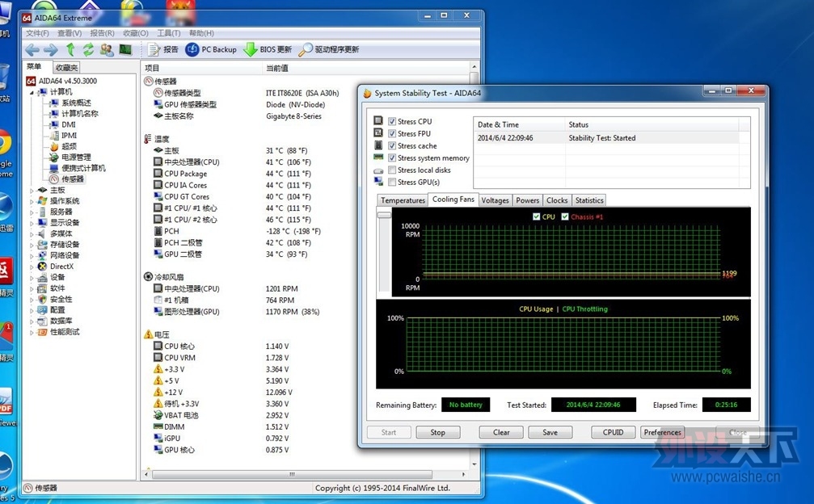Click AIDA64 v4.50.3000 root node
The image size is (814, 504).
[67, 81]
